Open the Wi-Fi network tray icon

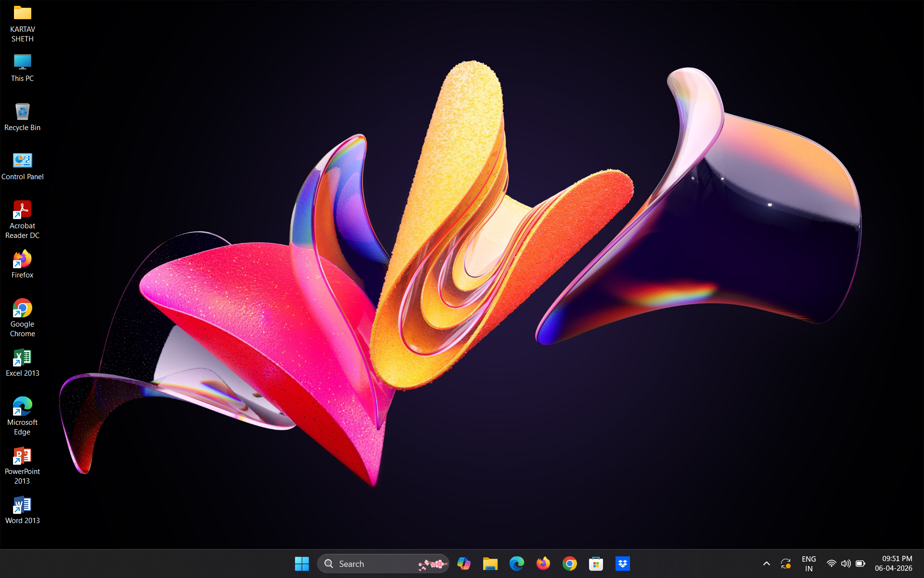point(831,564)
